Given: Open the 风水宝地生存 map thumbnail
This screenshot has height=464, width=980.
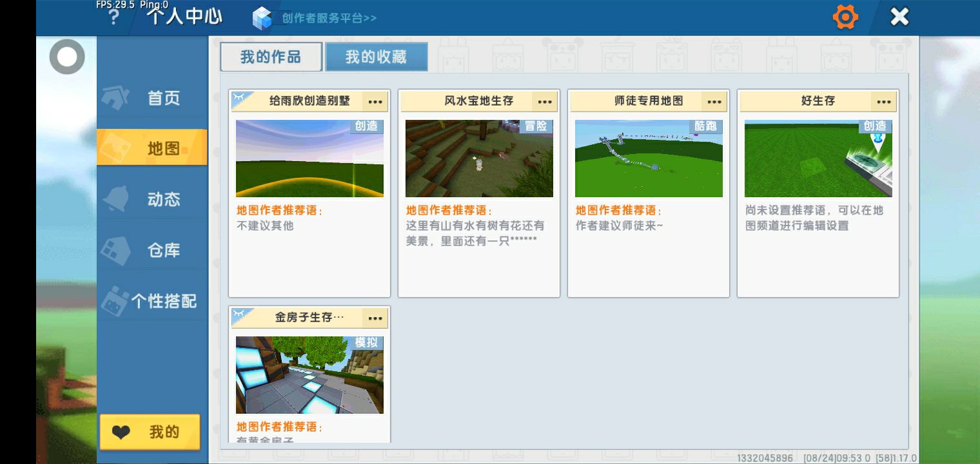Looking at the screenshot, I should coord(479,159).
